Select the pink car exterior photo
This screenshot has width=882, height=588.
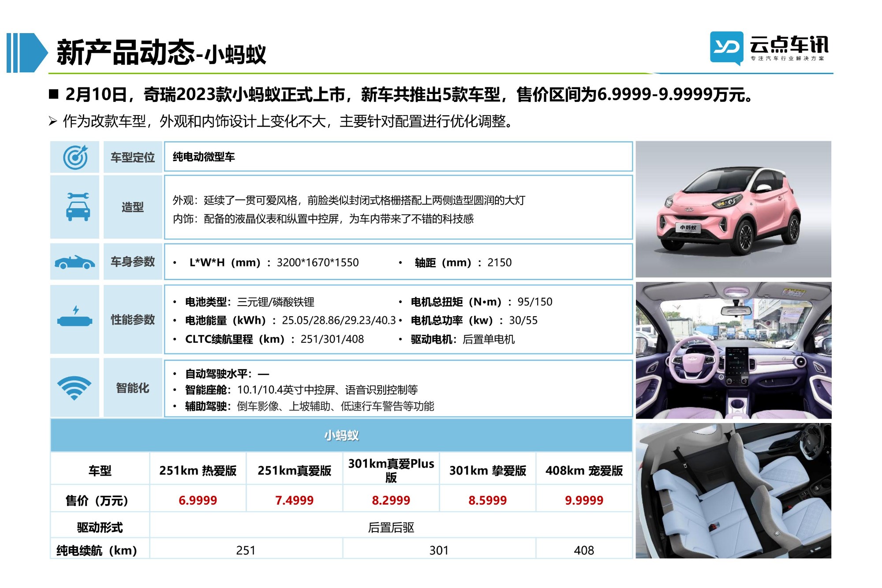click(x=733, y=209)
